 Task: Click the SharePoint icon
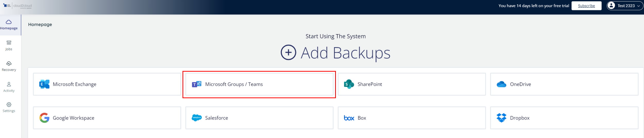tap(349, 84)
